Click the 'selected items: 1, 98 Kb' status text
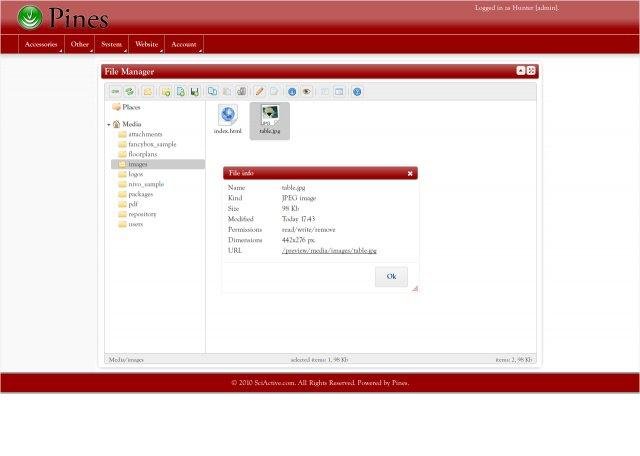The width and height of the screenshot is (640, 456). click(x=319, y=360)
